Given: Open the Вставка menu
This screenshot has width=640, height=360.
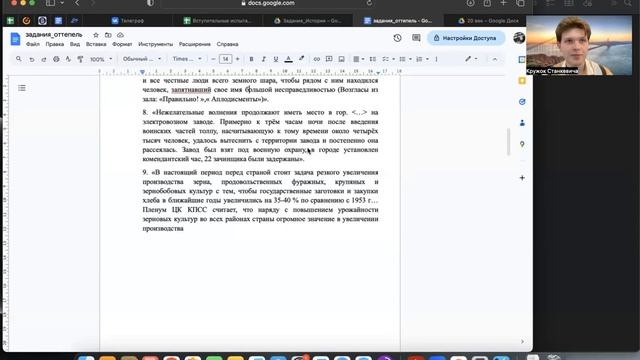Looking at the screenshot, I should [x=96, y=44].
